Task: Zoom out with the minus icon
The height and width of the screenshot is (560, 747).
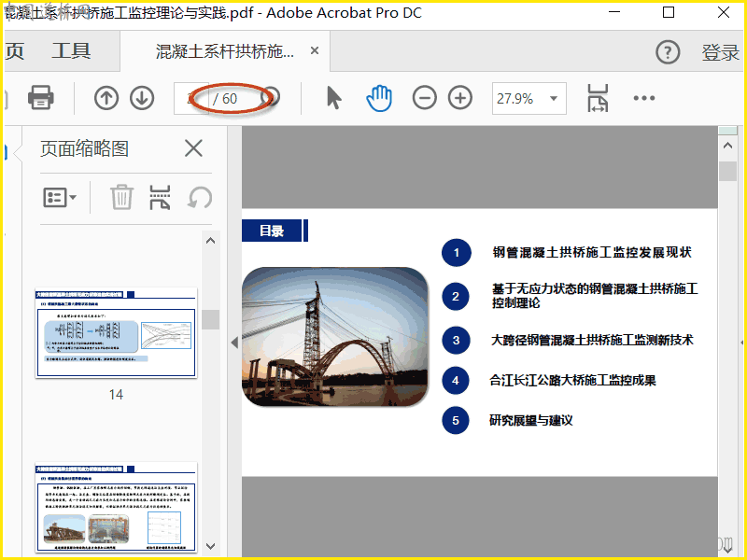Action: pyautogui.click(x=424, y=98)
